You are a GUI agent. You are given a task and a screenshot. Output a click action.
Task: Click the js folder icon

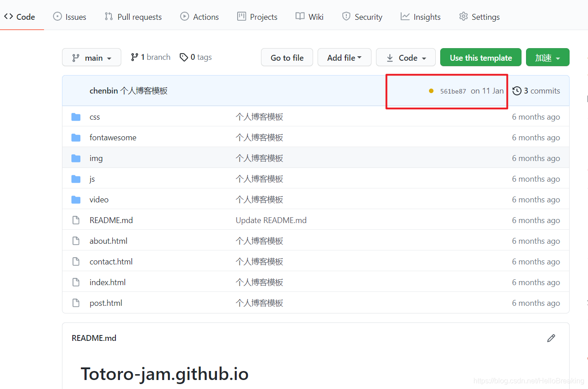(x=76, y=179)
